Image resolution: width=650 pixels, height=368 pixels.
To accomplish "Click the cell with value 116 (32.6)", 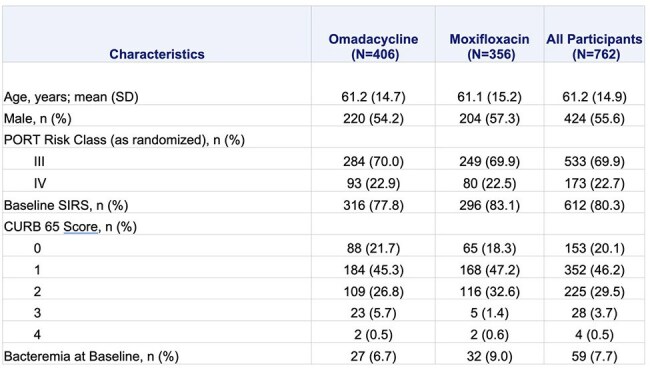I will pos(490,292).
